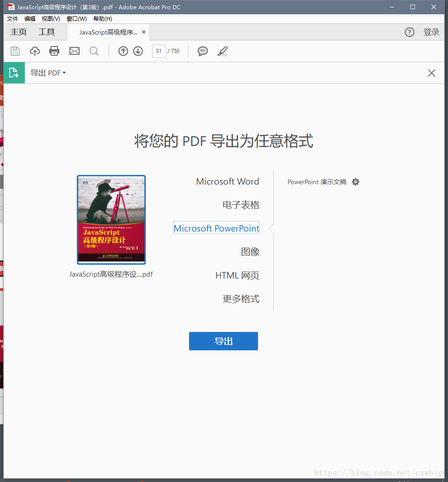Choose HTML 网页 export format
This screenshot has height=482, width=448.
(237, 275)
